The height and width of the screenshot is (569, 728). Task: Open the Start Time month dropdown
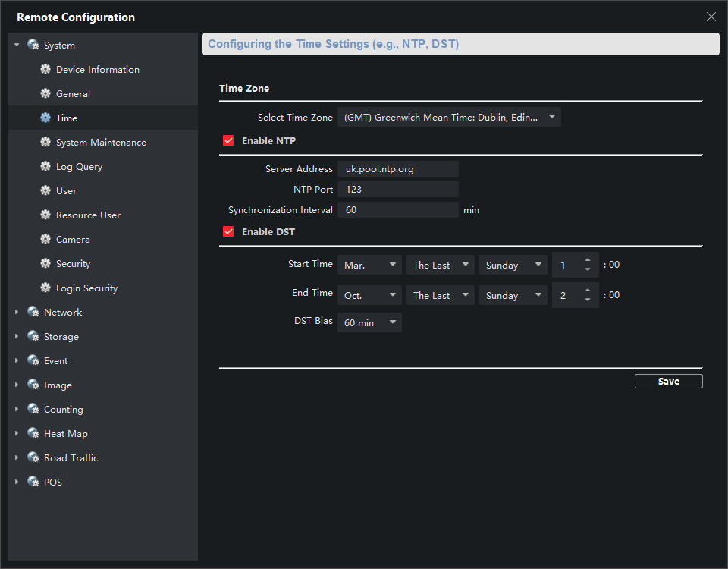click(x=369, y=266)
